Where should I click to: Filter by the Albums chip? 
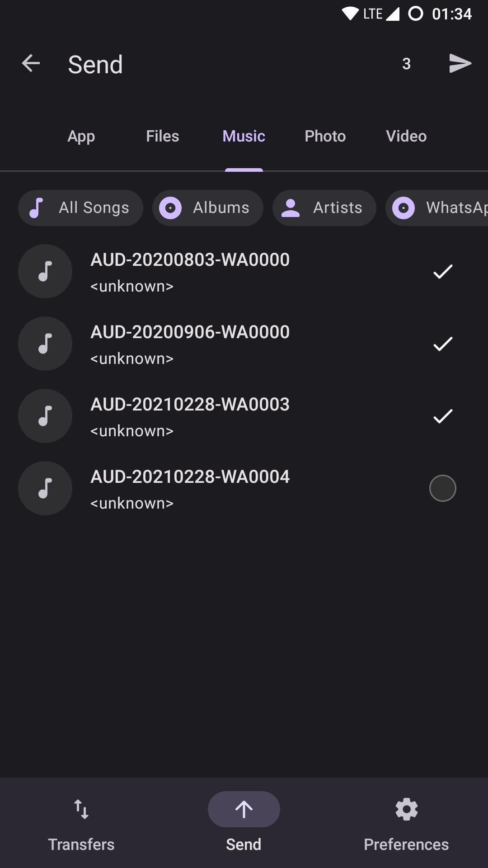[208, 208]
